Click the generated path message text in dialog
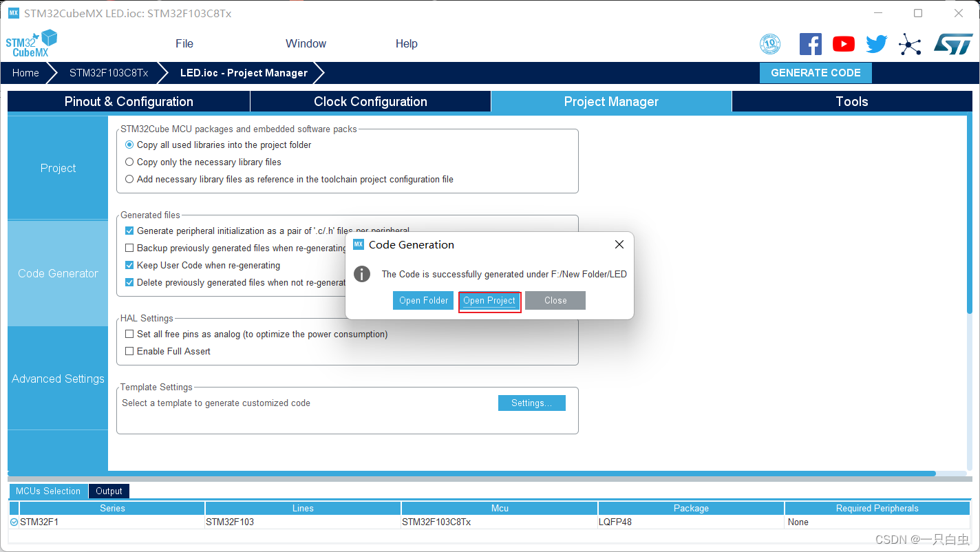This screenshot has height=552, width=980. point(504,275)
